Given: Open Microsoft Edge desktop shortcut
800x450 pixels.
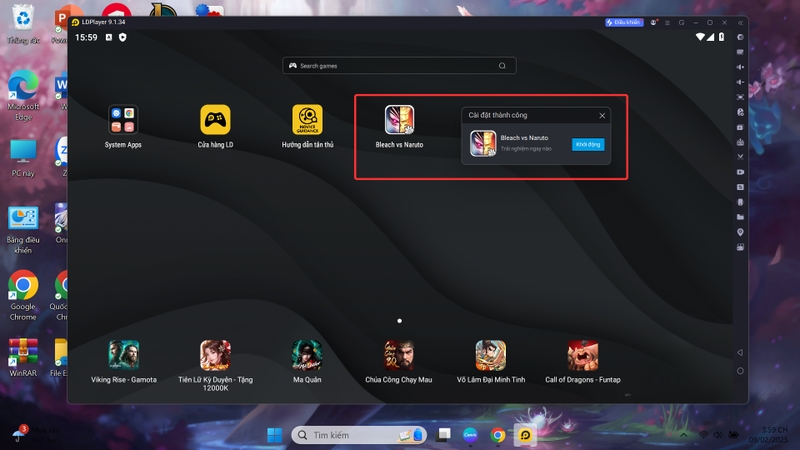Looking at the screenshot, I should (x=23, y=95).
